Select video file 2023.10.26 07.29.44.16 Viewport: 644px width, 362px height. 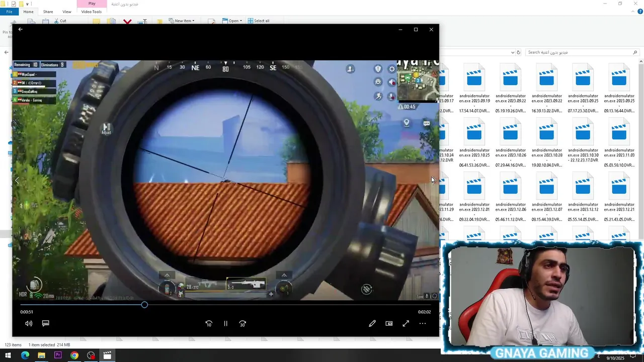510,142
